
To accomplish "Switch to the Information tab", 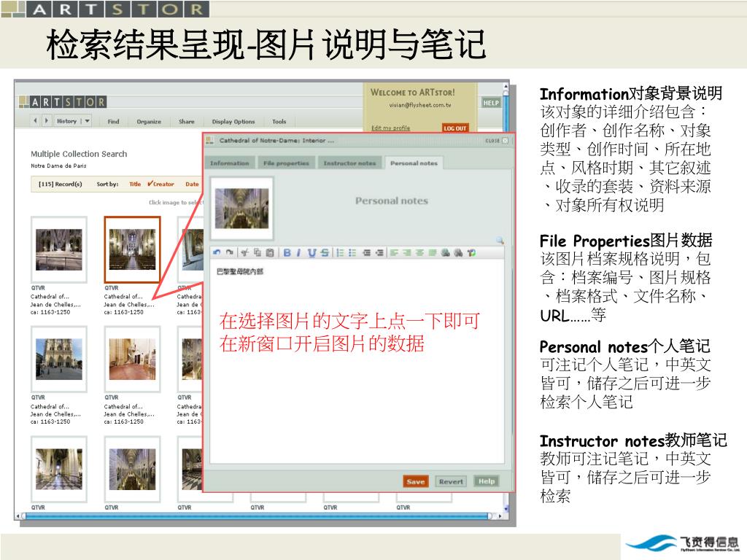I will (x=230, y=163).
